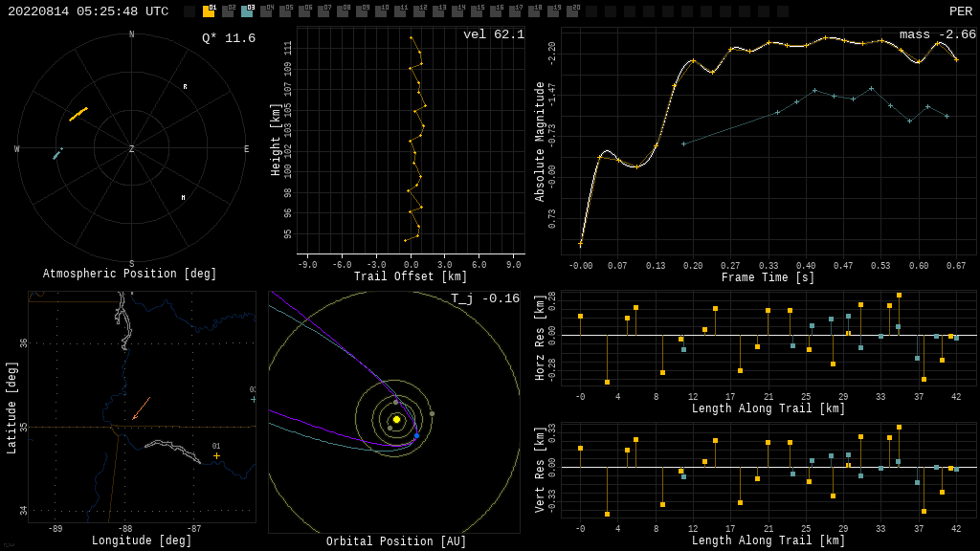980x551 pixels.
Task: Select the teal station 03 indicator square
Action: click(x=247, y=11)
